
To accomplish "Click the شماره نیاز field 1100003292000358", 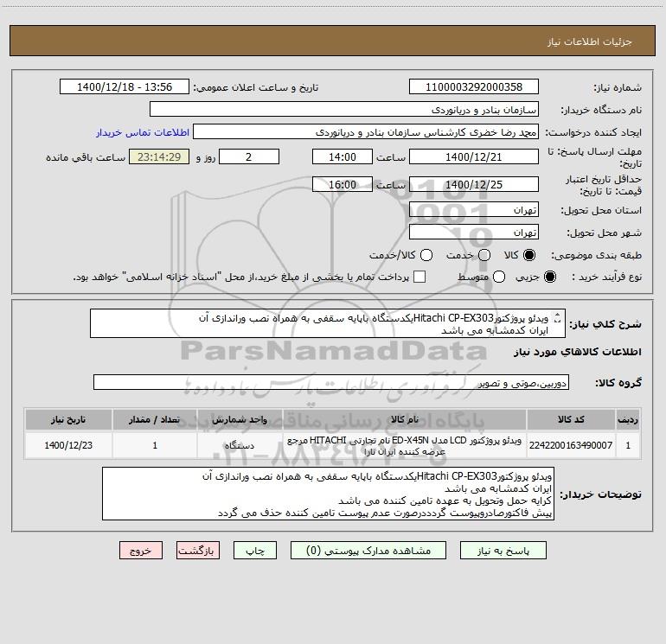I will 474,87.
